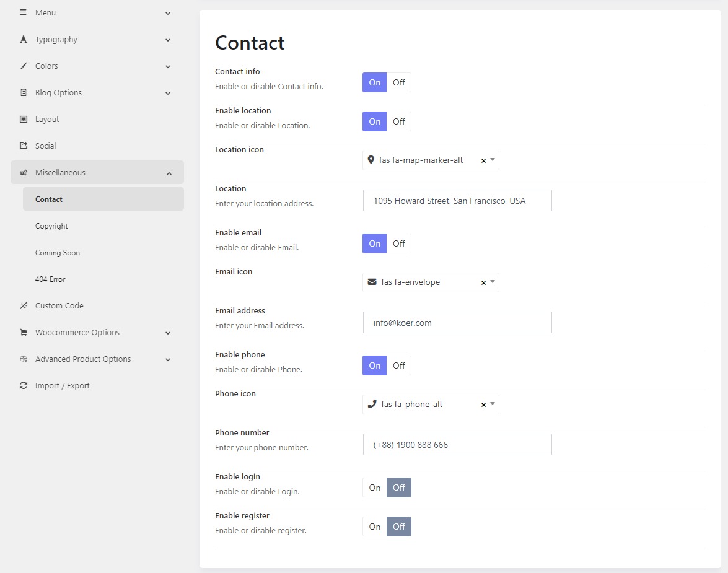Viewport: 728px width, 573px height.
Task: Click the Layout icon in sidebar
Action: [23, 120]
